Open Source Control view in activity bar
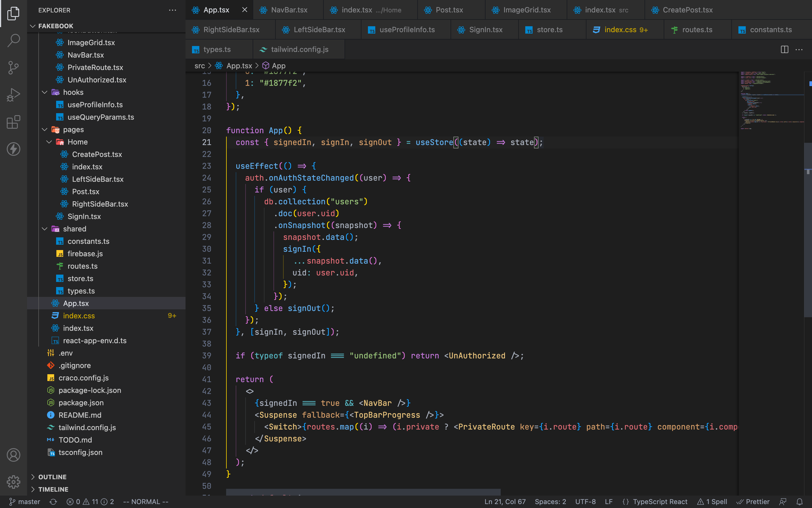812x508 pixels. coord(14,67)
